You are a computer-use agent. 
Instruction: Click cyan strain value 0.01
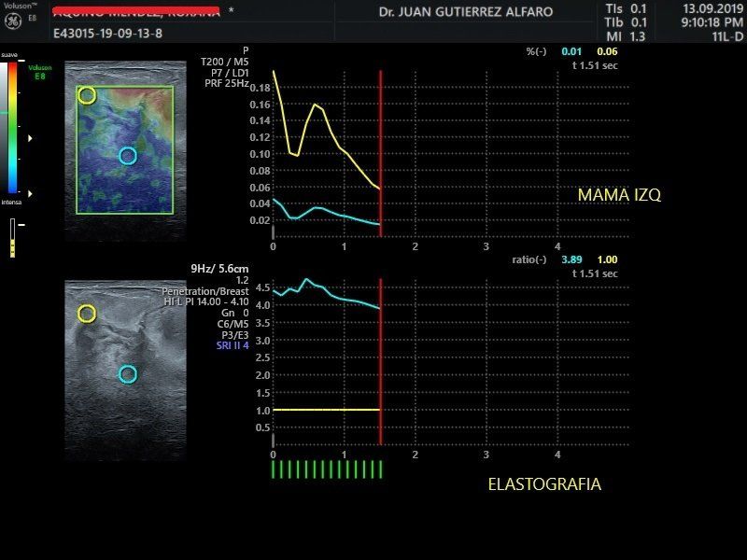[x=571, y=51]
